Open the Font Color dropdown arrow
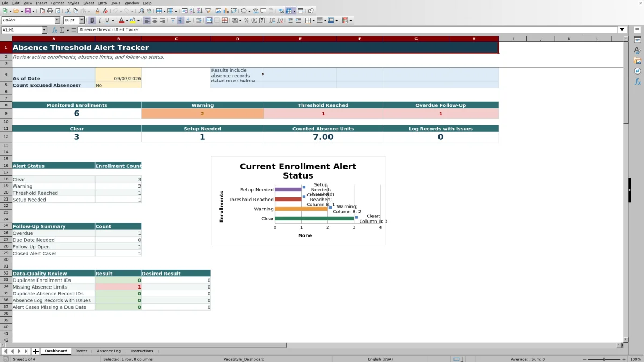 [x=127, y=20]
